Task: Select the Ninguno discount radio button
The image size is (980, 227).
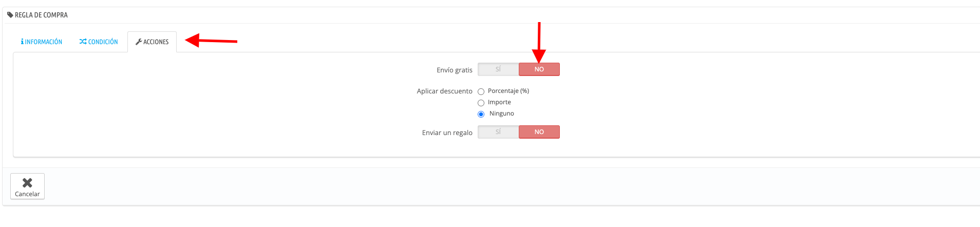Action: [481, 114]
